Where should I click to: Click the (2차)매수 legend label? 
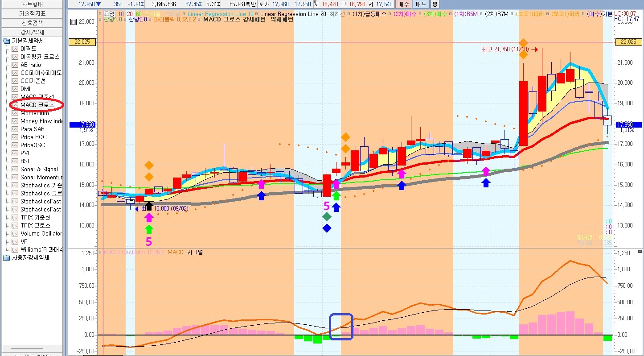406,14
